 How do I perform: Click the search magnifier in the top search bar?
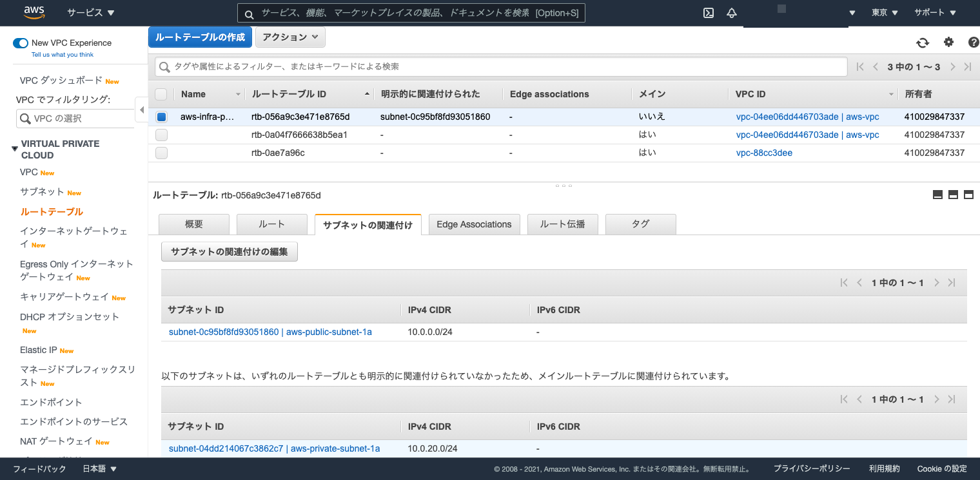coord(248,14)
